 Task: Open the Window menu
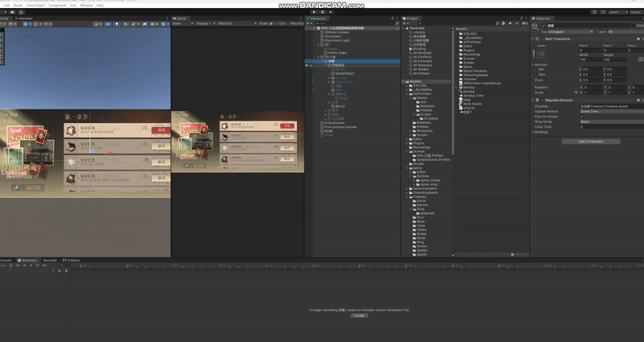(x=86, y=6)
